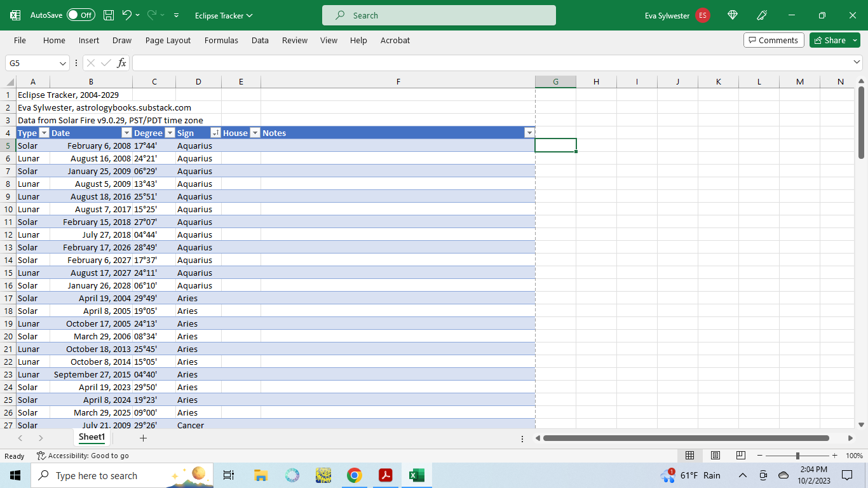Click the previous sheet navigation arrow

[x=20, y=438]
